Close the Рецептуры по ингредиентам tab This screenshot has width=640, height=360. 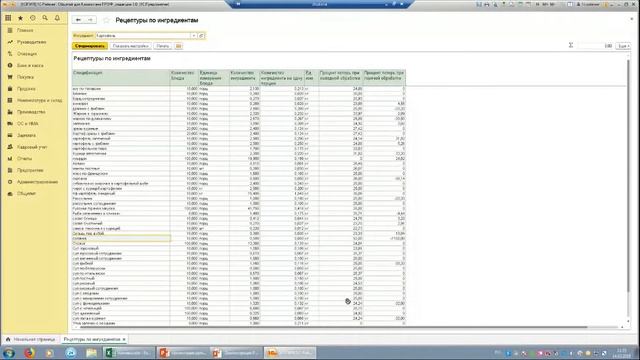click(x=124, y=340)
